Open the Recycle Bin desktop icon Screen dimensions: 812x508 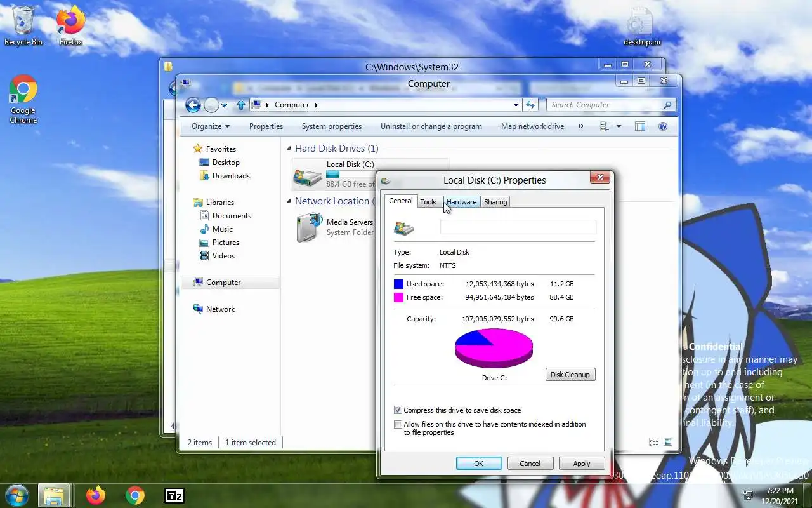pos(23,25)
